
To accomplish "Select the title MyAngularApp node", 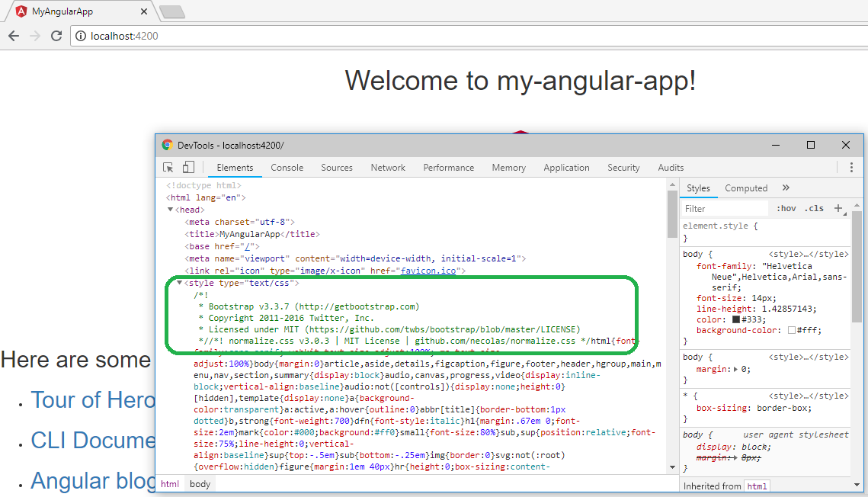I will [252, 234].
